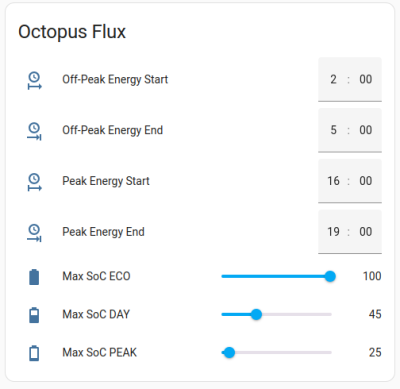Click the Peak Energy Start clock icon

point(34,182)
